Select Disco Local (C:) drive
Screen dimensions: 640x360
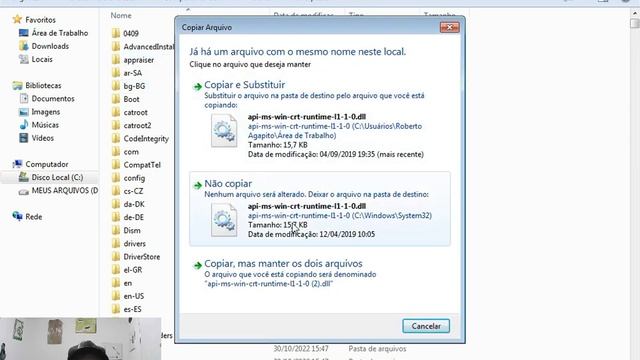[57, 177]
